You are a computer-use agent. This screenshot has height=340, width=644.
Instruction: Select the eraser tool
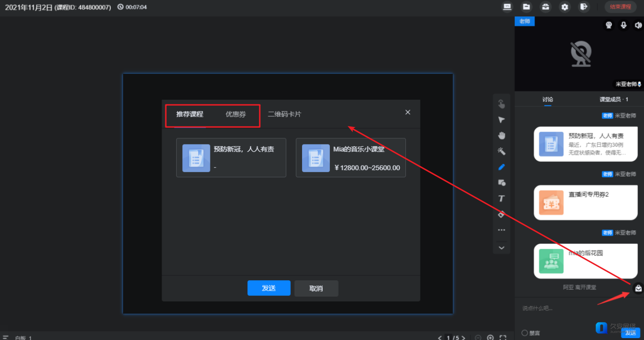501,214
